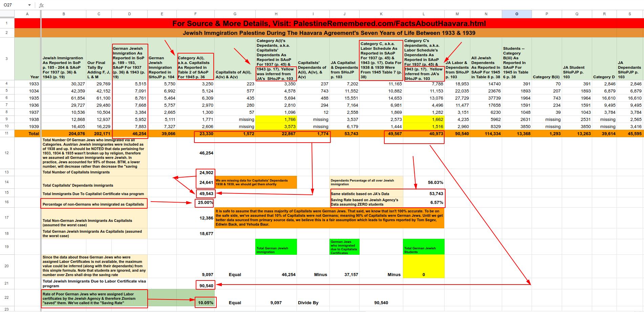
Task: Select cell with value 24,902
Action: pos(195,172)
